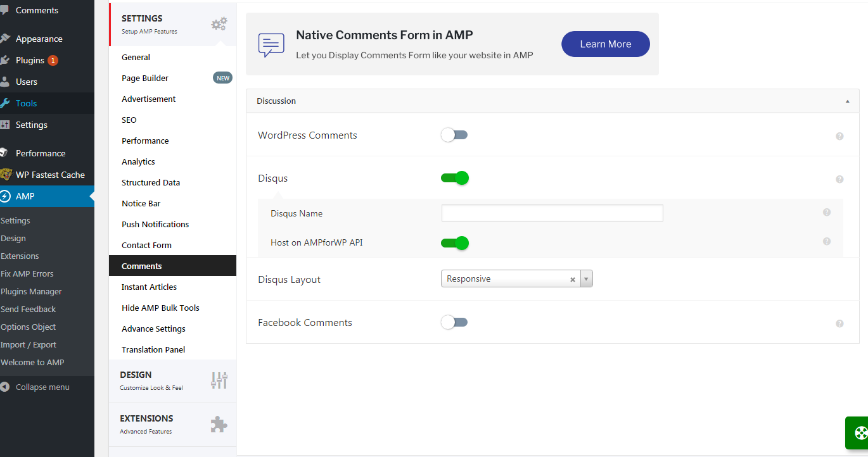Enable the Facebook Comments toggle
Viewport: 868px width, 457px height.
pos(454,322)
